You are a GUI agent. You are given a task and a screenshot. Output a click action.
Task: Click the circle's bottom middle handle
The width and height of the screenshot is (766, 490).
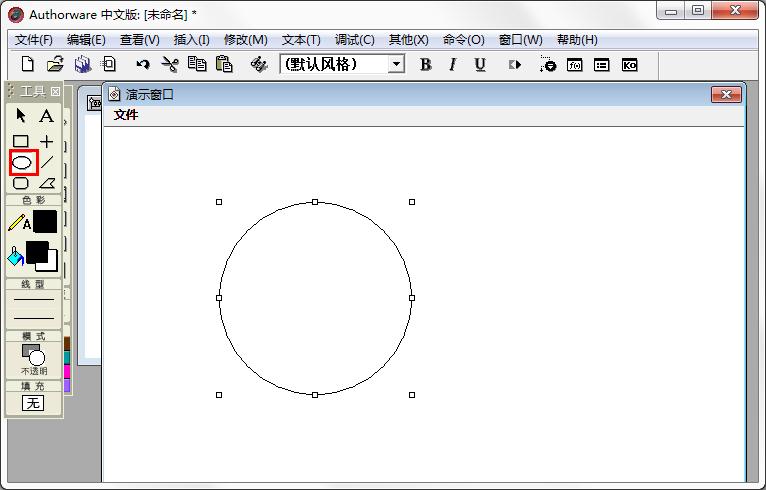point(315,395)
